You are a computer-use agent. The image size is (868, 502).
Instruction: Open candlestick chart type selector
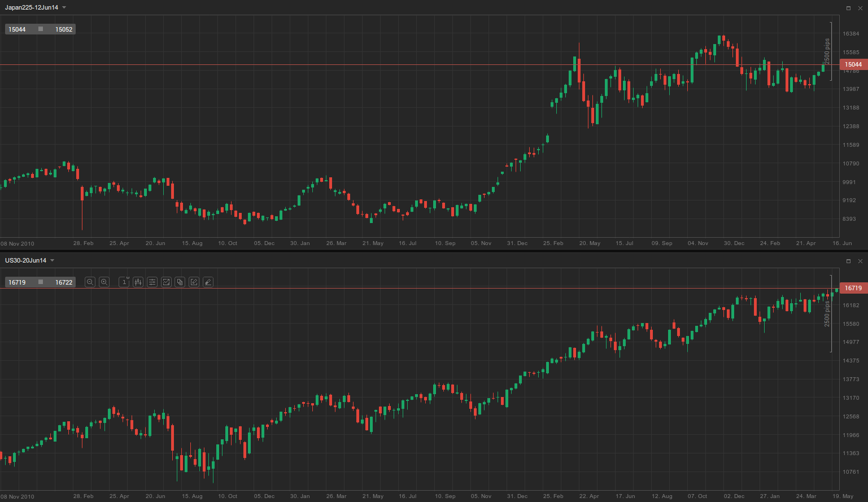(138, 282)
